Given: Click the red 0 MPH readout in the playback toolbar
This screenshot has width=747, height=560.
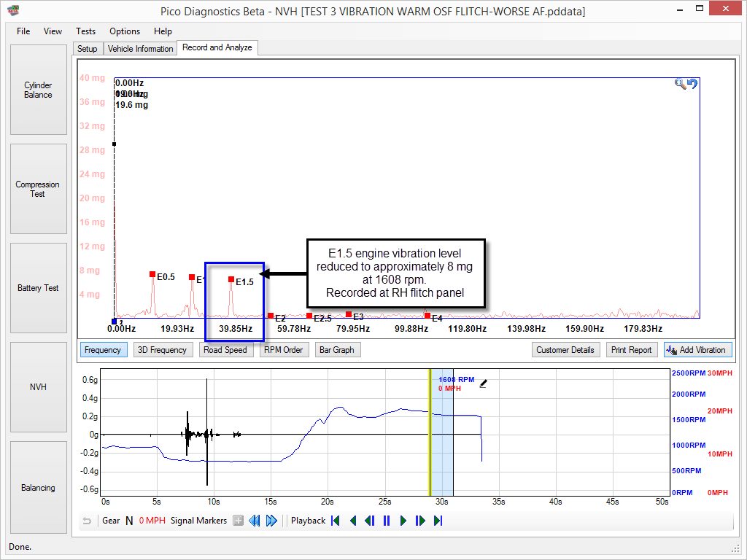Looking at the screenshot, I should 152,521.
